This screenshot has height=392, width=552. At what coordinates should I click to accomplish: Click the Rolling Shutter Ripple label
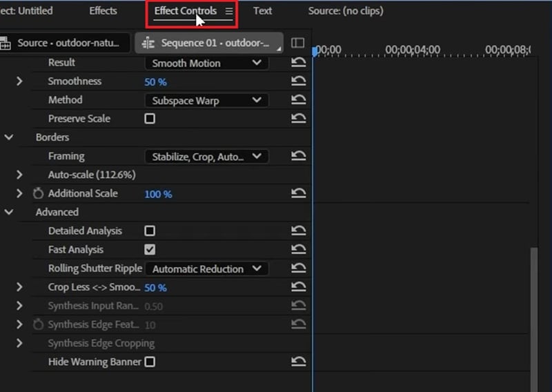pyautogui.click(x=95, y=268)
